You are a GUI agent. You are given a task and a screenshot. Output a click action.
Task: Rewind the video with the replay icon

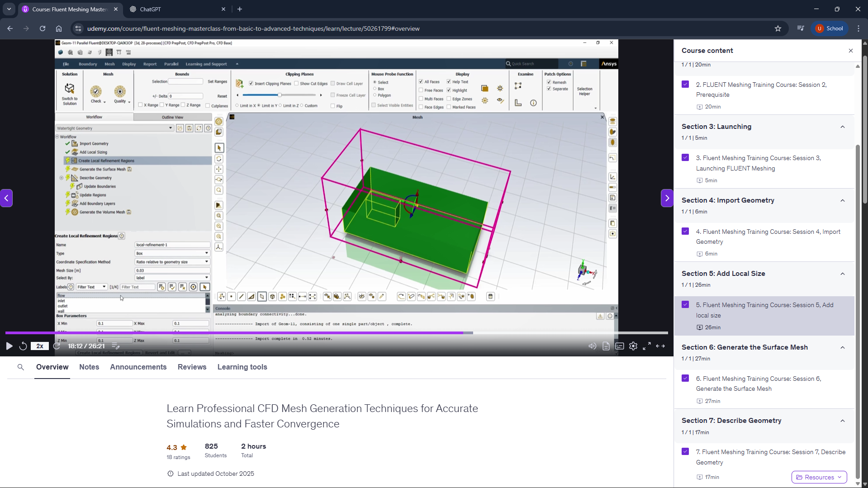23,346
